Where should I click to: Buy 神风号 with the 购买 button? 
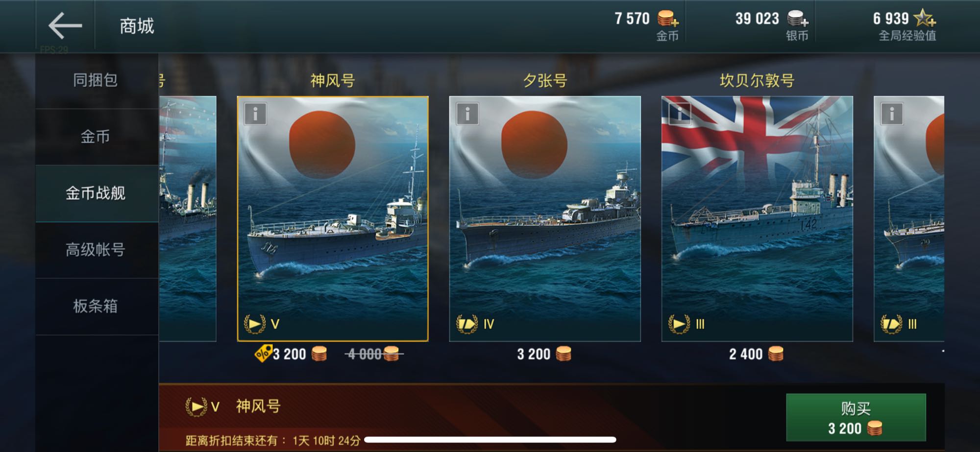pos(856,418)
